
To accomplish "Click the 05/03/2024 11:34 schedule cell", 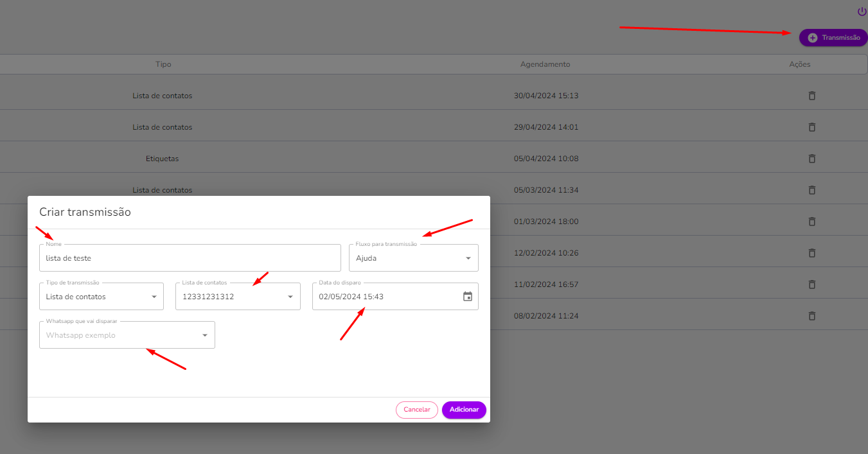I will 546,190.
